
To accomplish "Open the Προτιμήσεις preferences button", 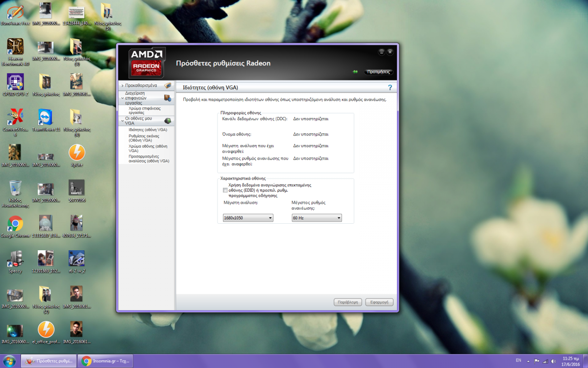I will click(x=379, y=72).
